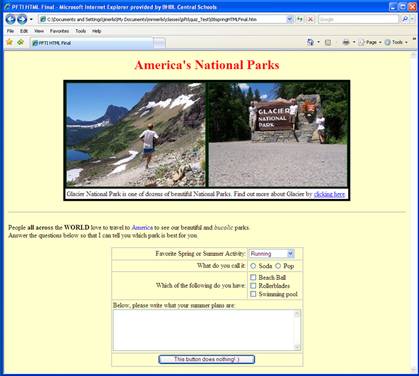
Task: Click the browser Back arrow button
Action: click(x=10, y=19)
